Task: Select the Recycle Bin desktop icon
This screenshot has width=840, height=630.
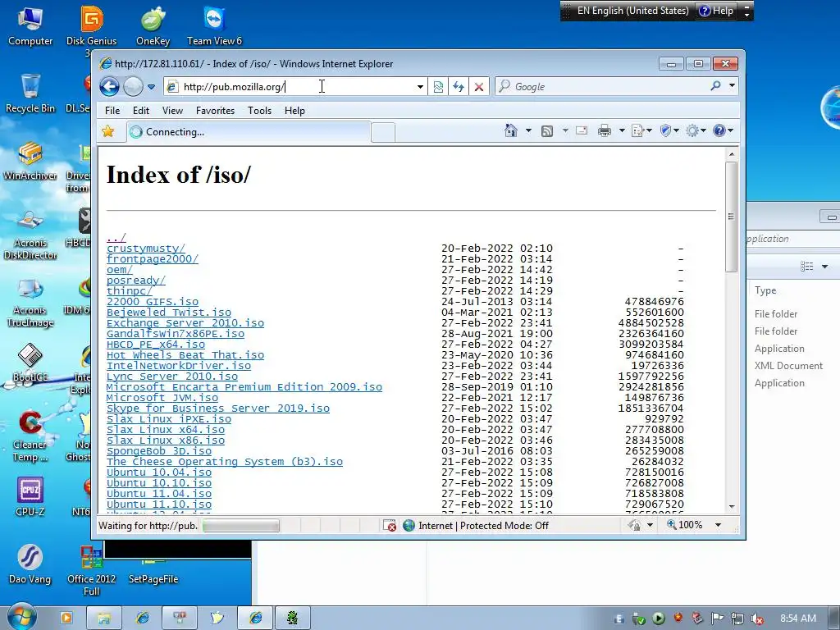Action: pyautogui.click(x=30, y=94)
